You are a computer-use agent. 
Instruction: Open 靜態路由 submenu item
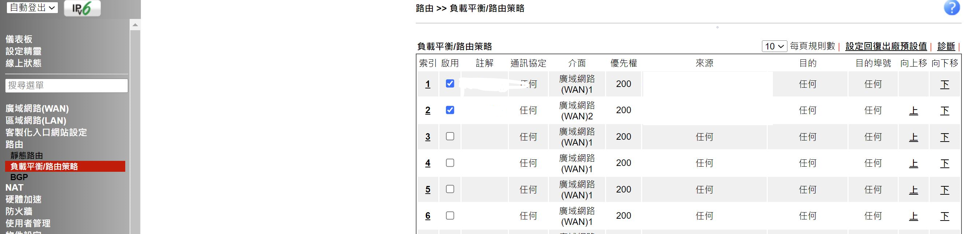(27, 155)
